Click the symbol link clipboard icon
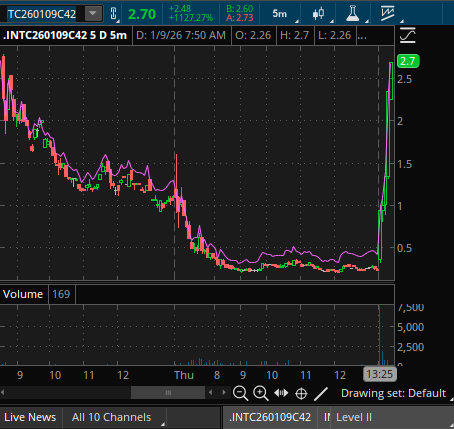The image size is (454, 429). pyautogui.click(x=113, y=14)
